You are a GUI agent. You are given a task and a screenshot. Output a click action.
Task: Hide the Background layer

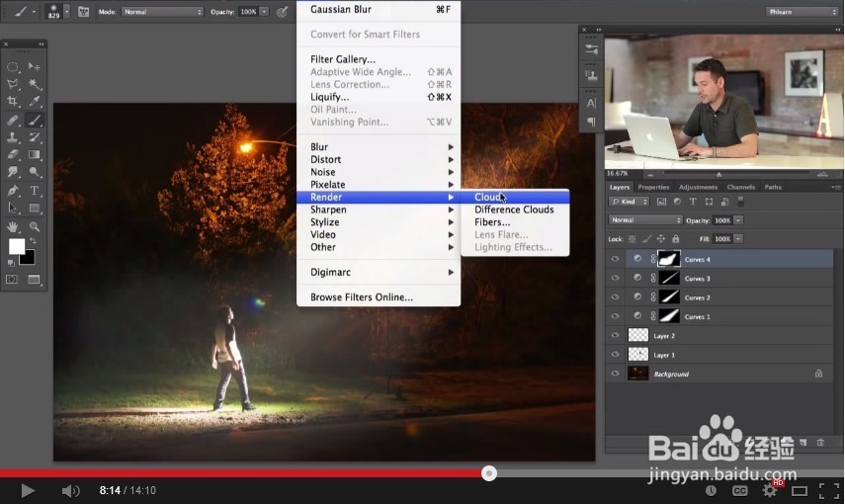pos(615,374)
